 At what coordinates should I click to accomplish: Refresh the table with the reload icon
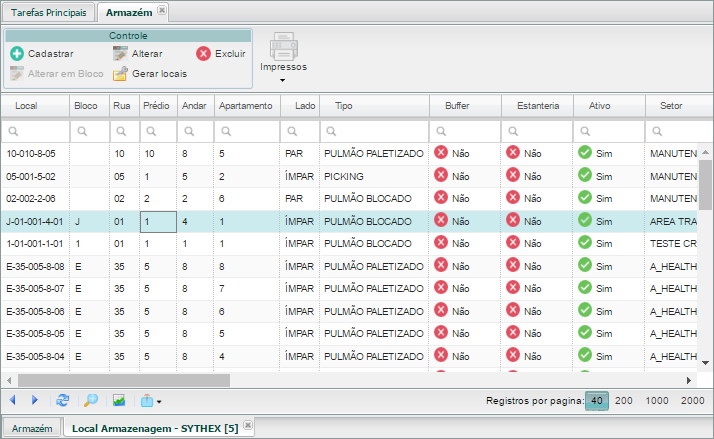pos(62,400)
